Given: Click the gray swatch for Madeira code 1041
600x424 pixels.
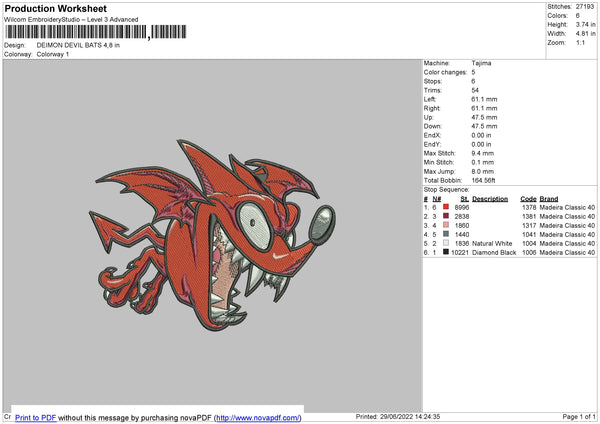Looking at the screenshot, I should pyautogui.click(x=446, y=234).
